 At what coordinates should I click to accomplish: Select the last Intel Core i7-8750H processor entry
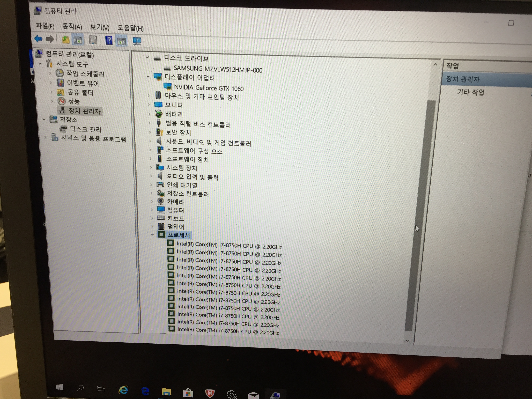pos(228,331)
